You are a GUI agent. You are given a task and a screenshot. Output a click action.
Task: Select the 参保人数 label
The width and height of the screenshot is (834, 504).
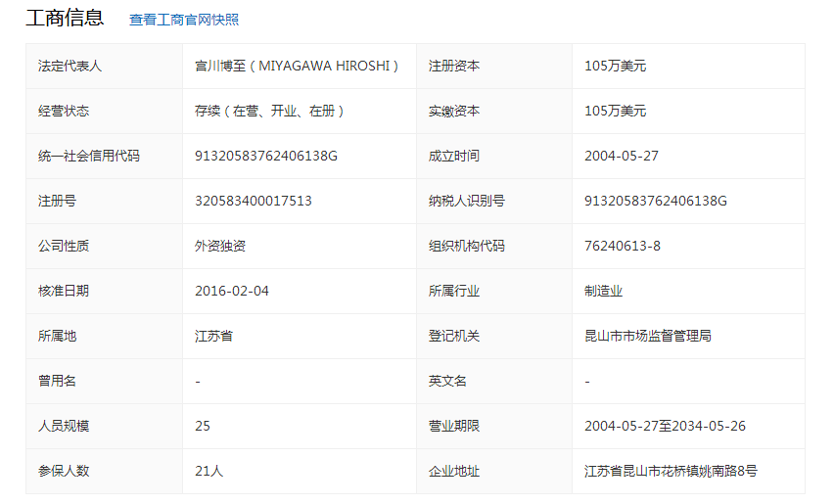64,471
